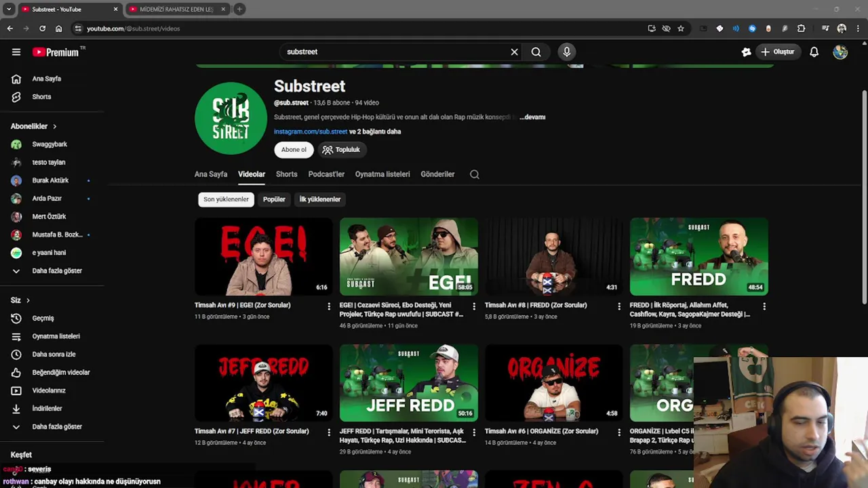
Task: Search within channel using magnifier icon
Action: [x=475, y=174]
